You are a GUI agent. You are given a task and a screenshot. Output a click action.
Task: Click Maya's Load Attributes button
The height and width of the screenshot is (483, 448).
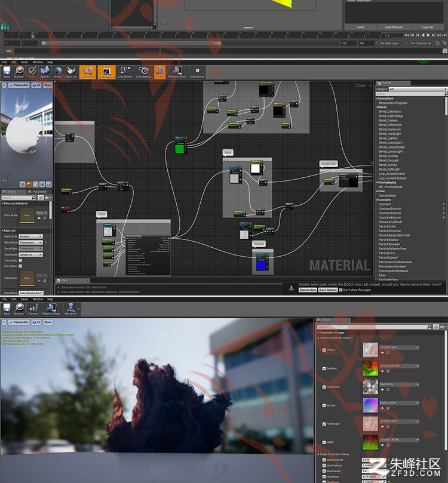(394, 27)
